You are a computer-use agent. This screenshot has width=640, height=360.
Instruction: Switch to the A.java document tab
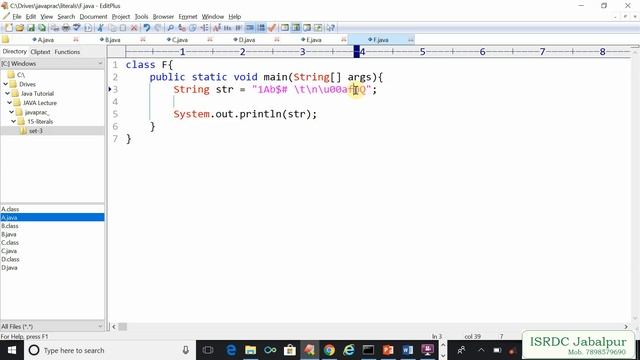point(45,40)
